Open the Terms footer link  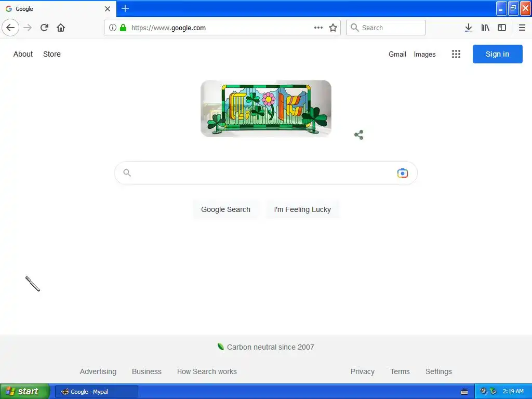[400, 371]
